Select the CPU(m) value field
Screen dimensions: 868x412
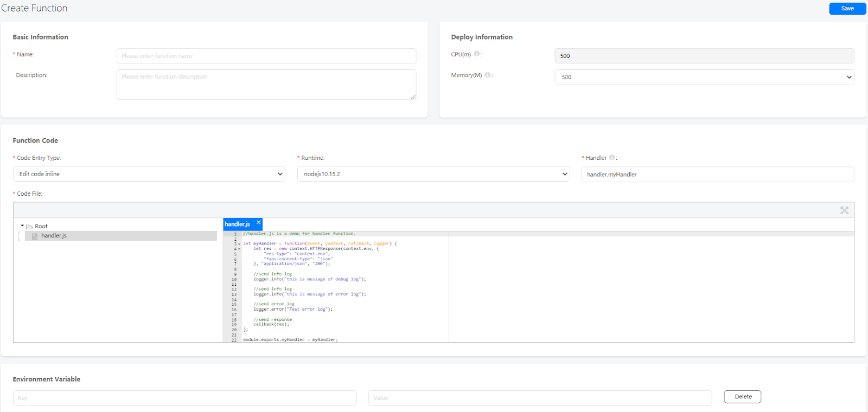coord(704,56)
